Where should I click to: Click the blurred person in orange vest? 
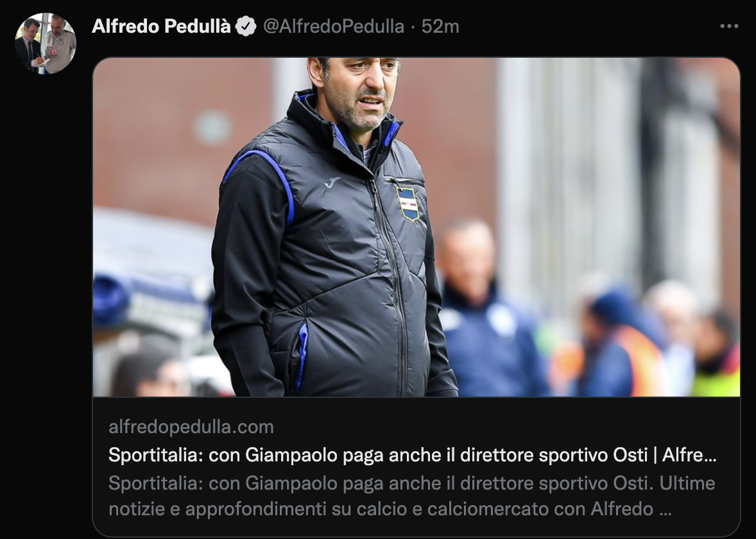coord(622,342)
